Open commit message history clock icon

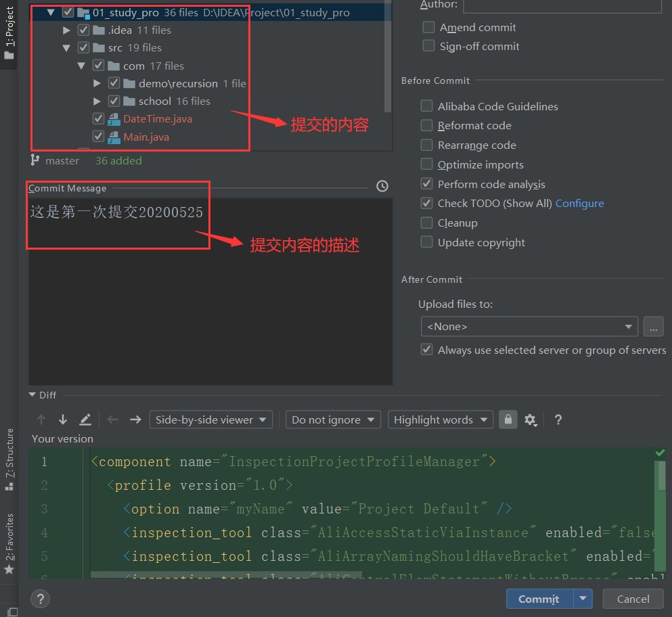click(x=382, y=186)
